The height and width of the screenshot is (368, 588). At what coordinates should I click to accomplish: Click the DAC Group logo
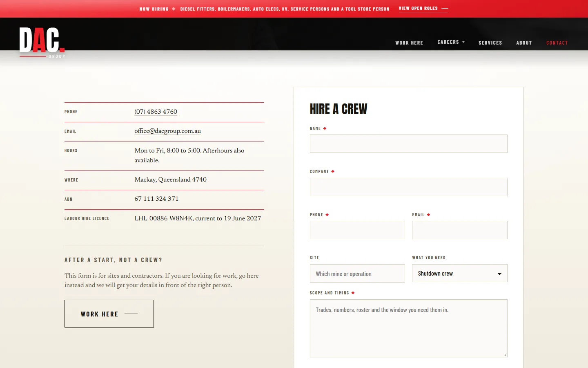point(42,43)
